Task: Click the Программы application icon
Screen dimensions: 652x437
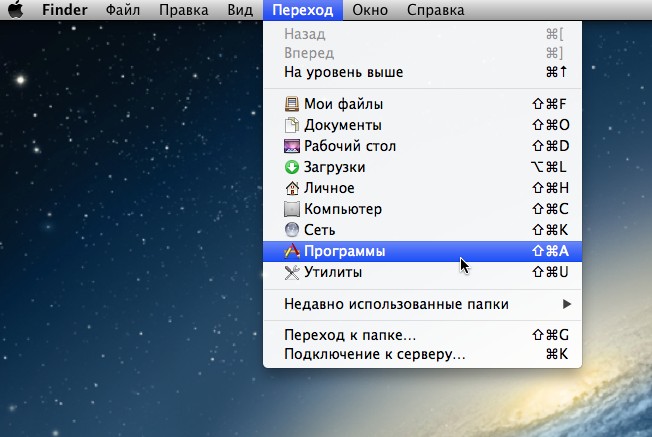Action: point(291,251)
